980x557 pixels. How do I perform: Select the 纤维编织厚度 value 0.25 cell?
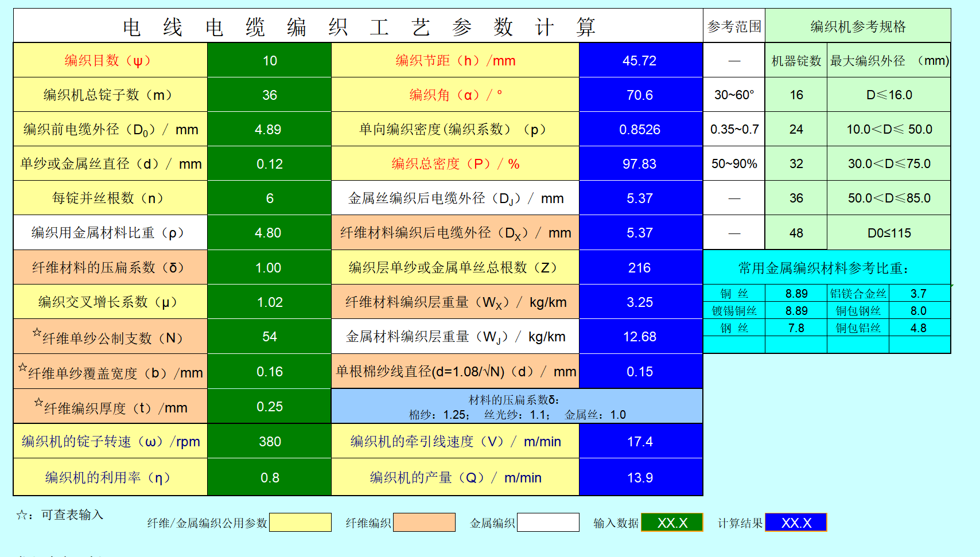click(269, 406)
